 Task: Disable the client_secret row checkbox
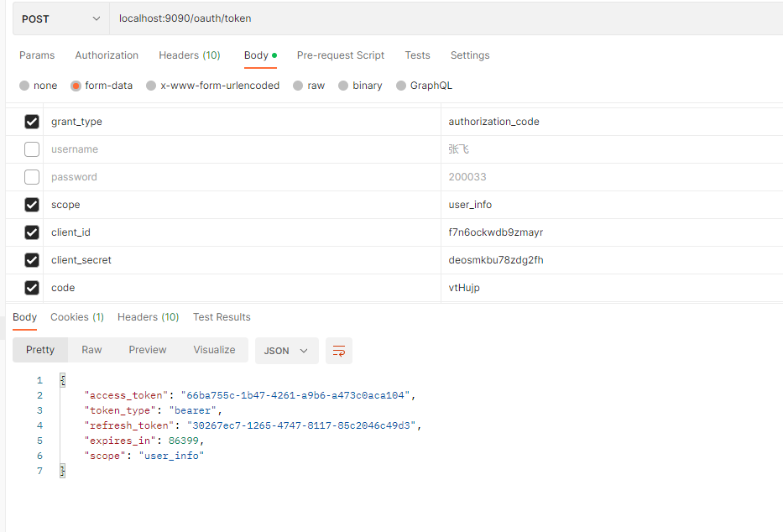pyautogui.click(x=32, y=260)
